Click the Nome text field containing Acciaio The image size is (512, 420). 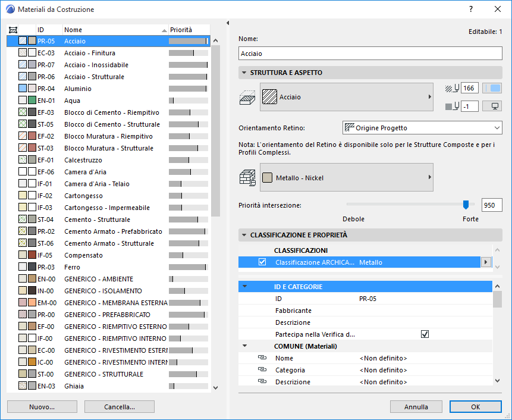pos(370,53)
